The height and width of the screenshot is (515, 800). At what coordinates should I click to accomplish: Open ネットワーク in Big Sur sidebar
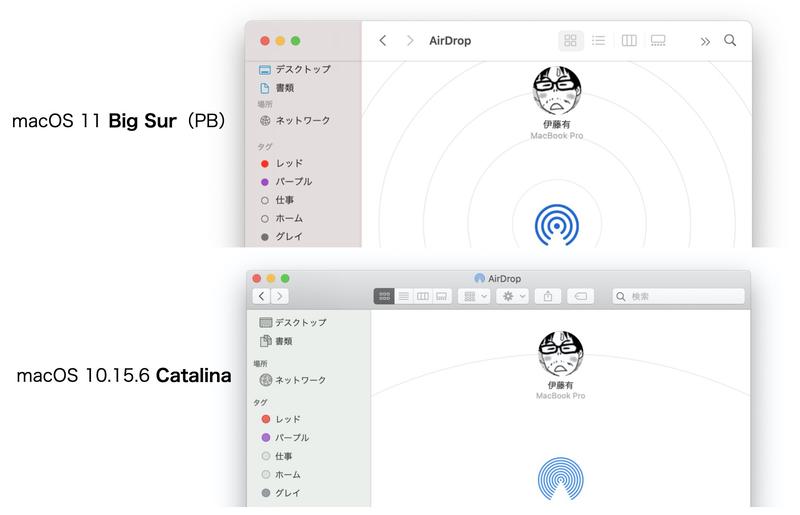tap(295, 120)
